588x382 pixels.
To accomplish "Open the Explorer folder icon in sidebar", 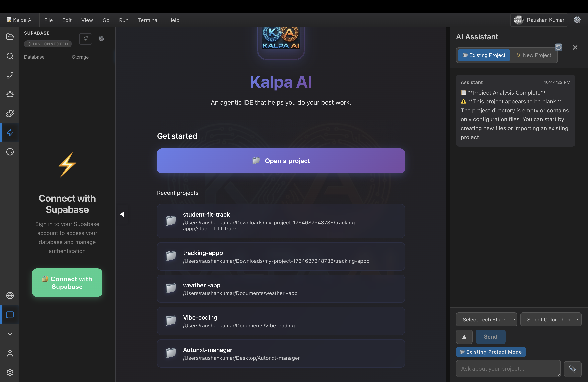I will [x=10, y=37].
